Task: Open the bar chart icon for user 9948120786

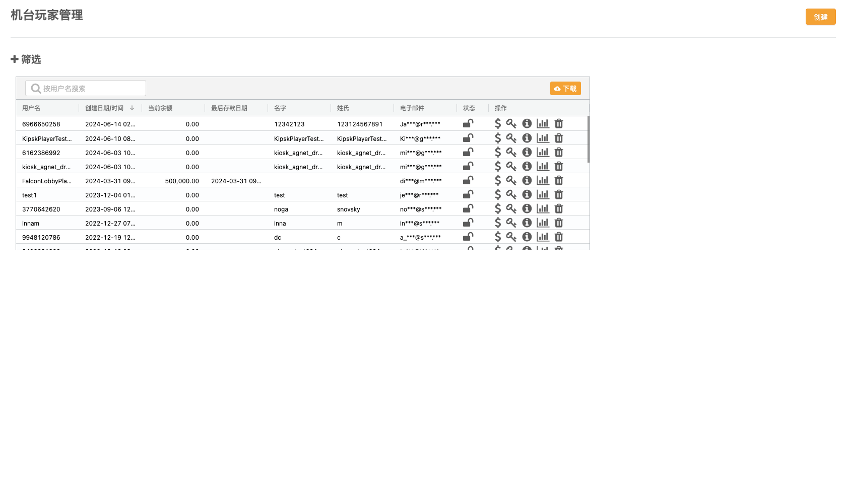Action: click(x=543, y=237)
